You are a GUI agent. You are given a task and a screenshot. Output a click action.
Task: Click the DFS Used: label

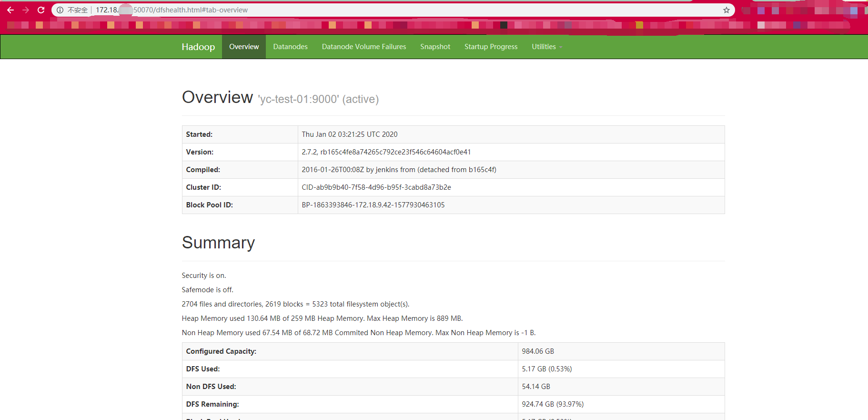(203, 369)
